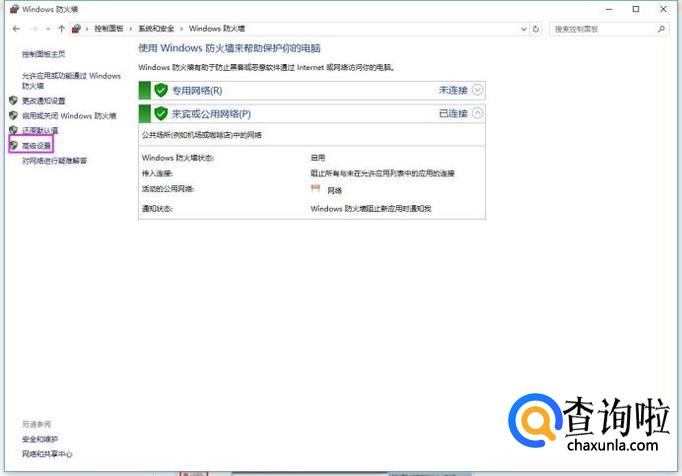Click shield icon beside 还原默认值

coord(13,130)
